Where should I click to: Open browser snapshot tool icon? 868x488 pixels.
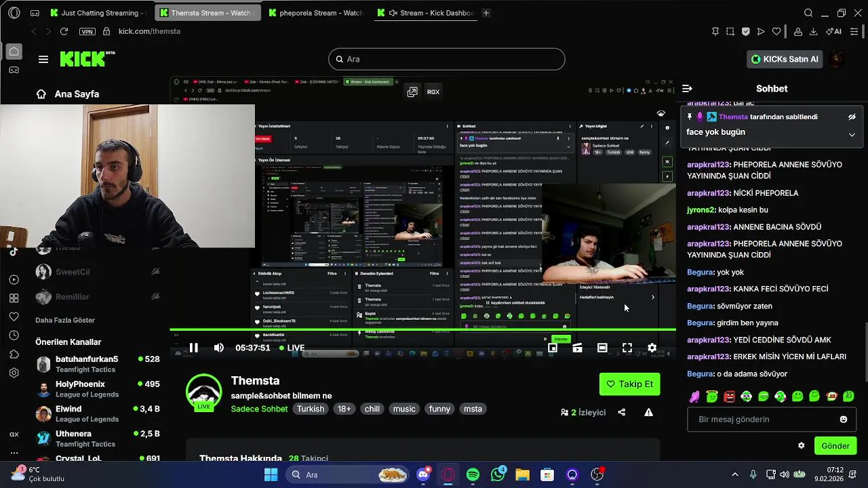730,31
